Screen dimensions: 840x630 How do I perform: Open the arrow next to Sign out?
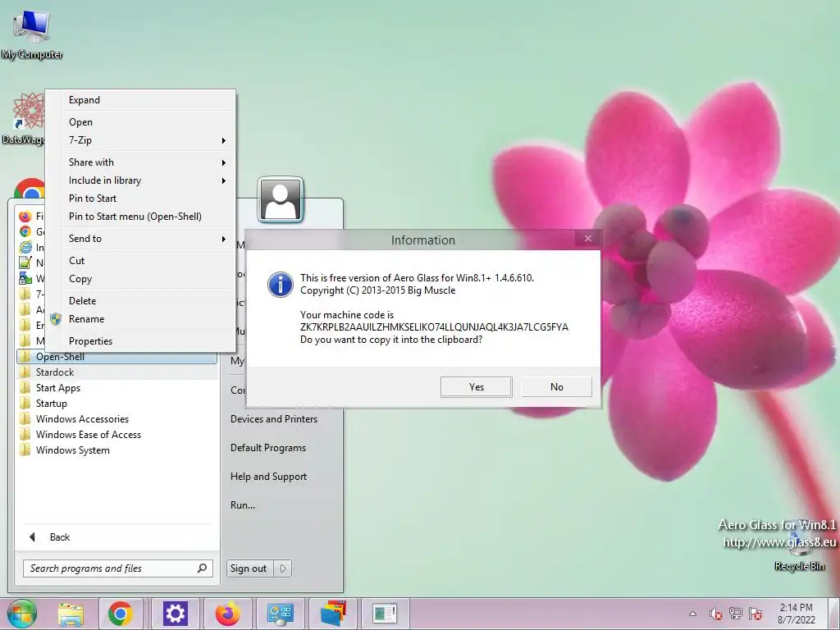[282, 568]
